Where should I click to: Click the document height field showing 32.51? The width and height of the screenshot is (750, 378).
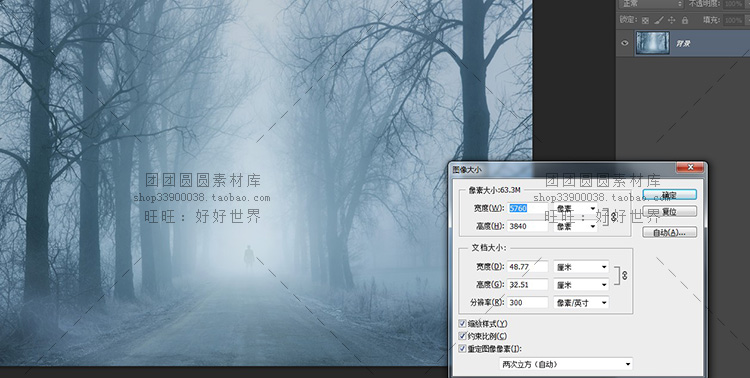tap(528, 285)
